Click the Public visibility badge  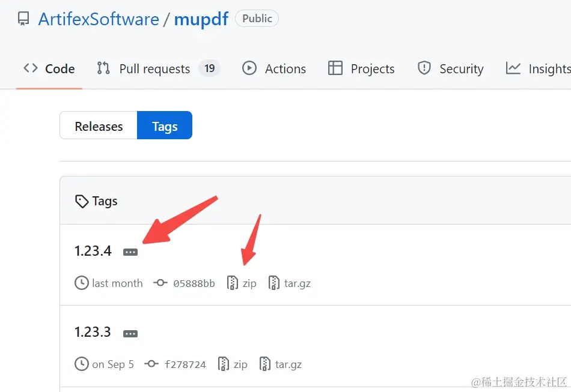click(257, 19)
